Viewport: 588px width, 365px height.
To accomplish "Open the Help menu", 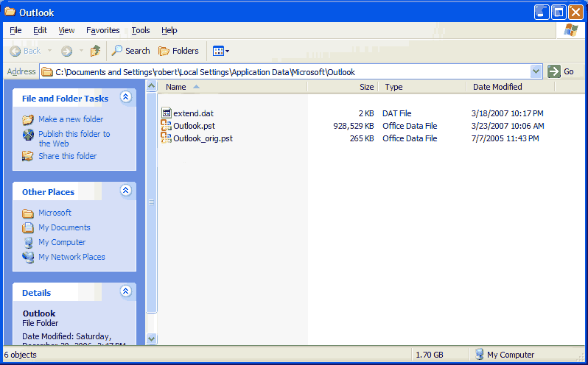I will (169, 30).
